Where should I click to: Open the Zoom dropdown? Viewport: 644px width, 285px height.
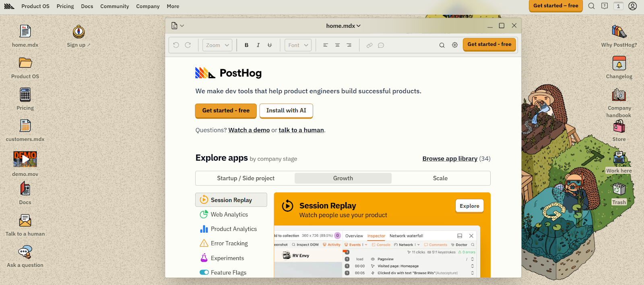(217, 45)
